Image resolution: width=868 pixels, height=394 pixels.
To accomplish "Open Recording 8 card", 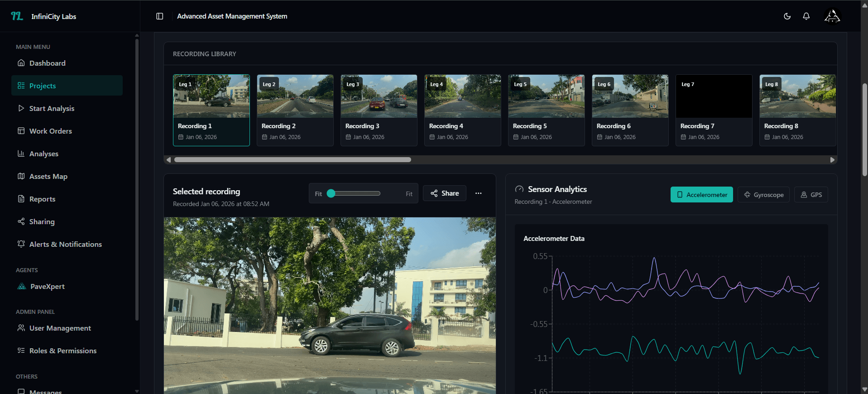I will pyautogui.click(x=798, y=110).
